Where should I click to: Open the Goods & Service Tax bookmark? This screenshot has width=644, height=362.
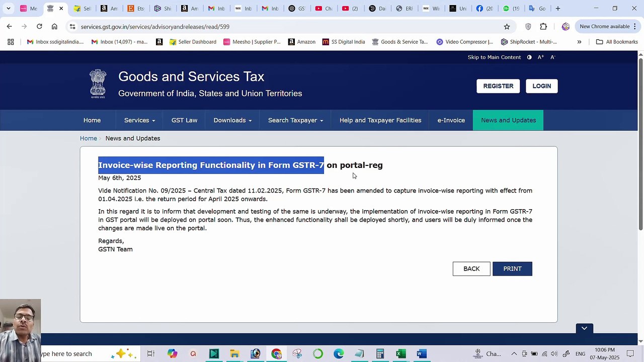400,42
